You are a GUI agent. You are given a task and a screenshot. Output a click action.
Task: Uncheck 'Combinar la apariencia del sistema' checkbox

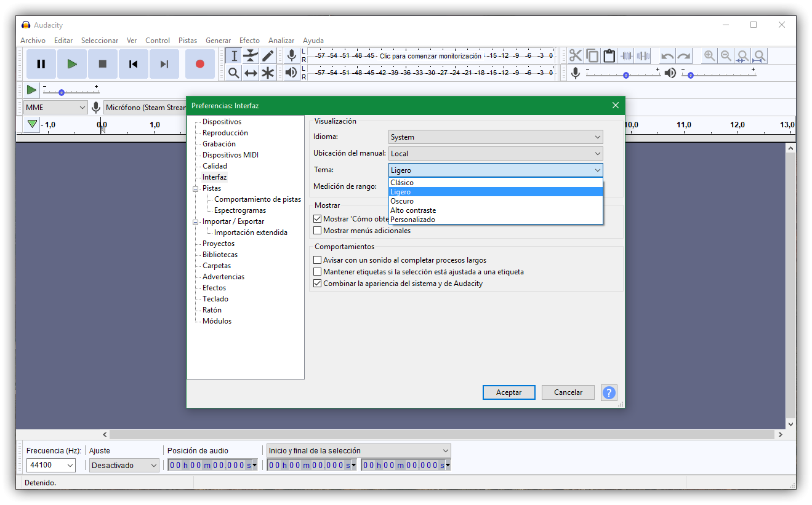318,284
